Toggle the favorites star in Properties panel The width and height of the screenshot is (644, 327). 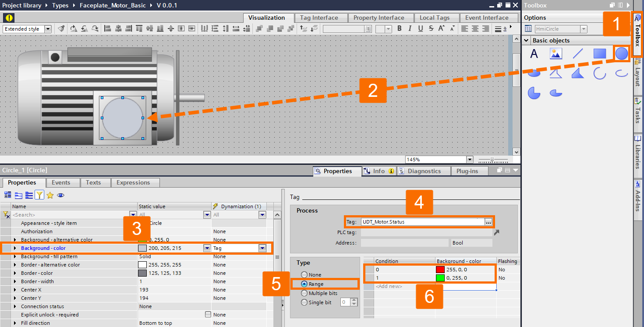(50, 195)
